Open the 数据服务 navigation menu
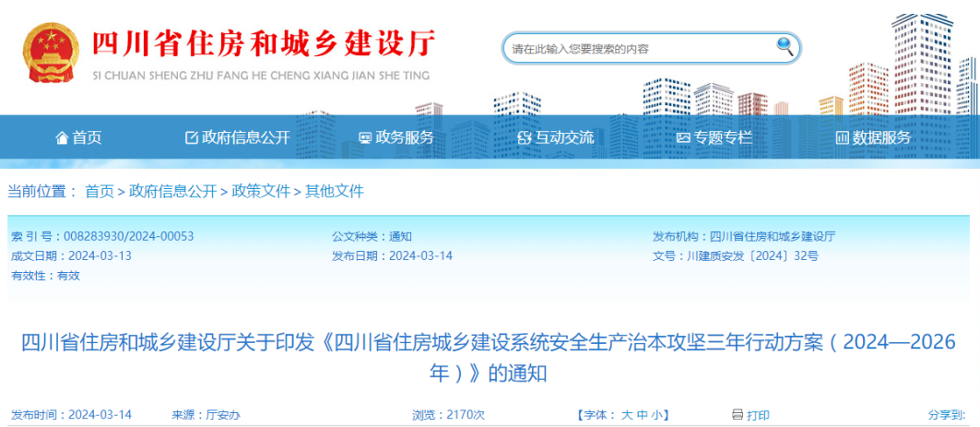 pos(881,137)
